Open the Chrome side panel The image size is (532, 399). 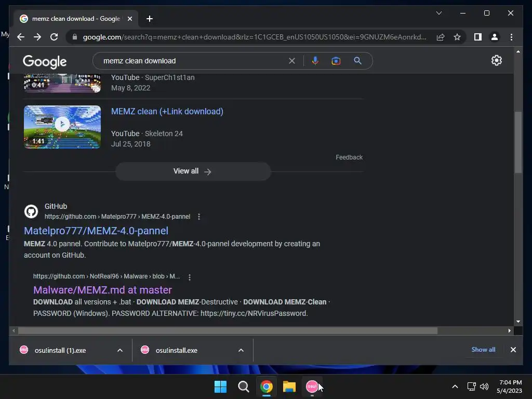pyautogui.click(x=478, y=37)
